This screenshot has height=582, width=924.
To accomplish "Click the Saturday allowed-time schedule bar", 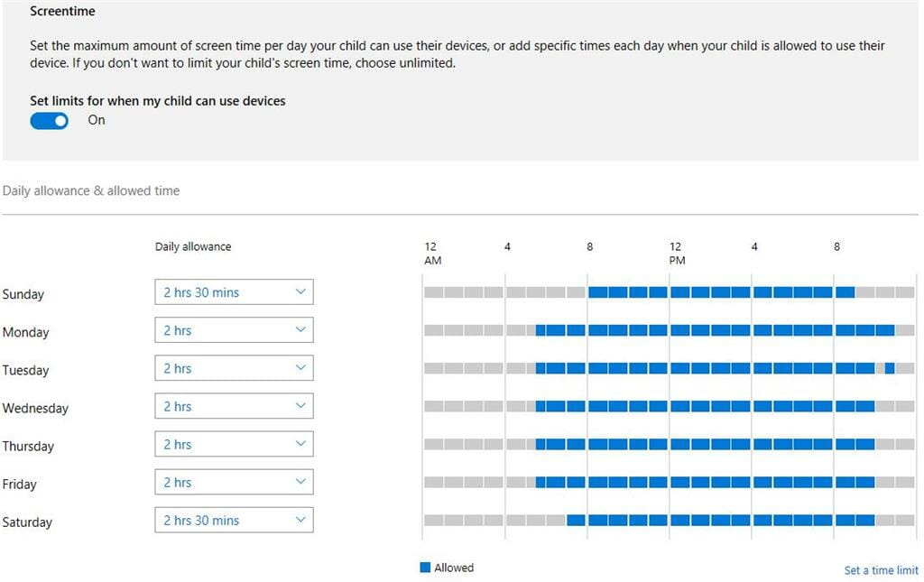I will pos(669,520).
